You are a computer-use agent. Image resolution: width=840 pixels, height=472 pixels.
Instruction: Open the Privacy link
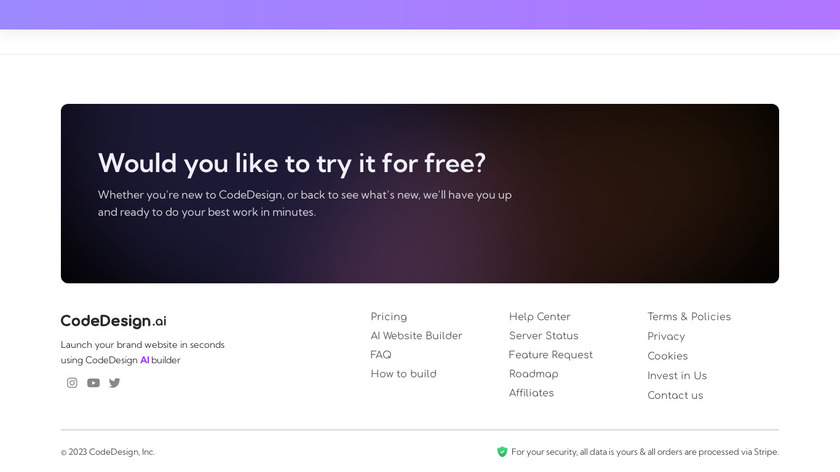click(x=666, y=337)
